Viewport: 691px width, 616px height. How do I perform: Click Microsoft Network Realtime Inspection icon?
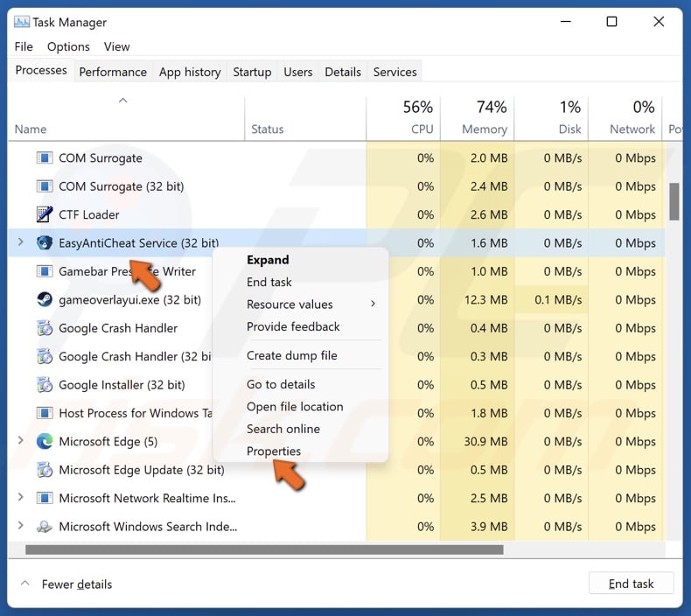coord(44,498)
